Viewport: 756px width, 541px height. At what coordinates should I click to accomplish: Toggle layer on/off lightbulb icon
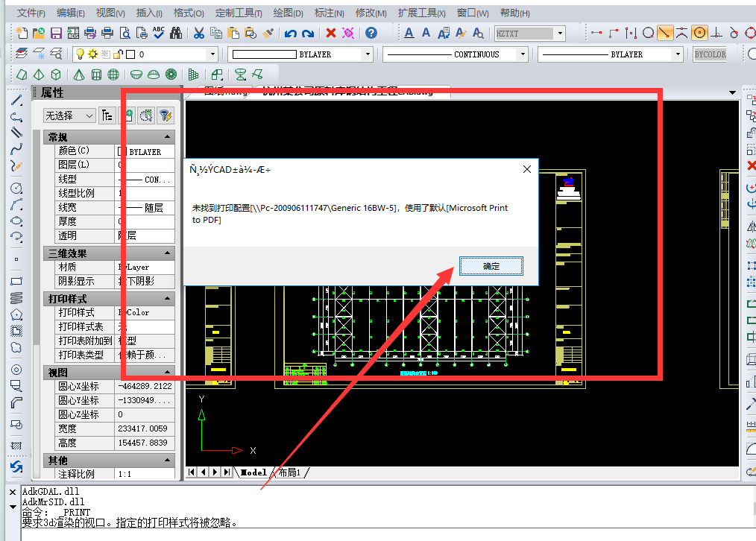80,54
